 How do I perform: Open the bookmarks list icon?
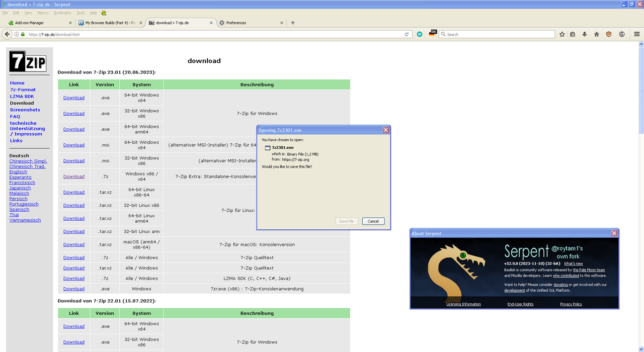pos(573,34)
